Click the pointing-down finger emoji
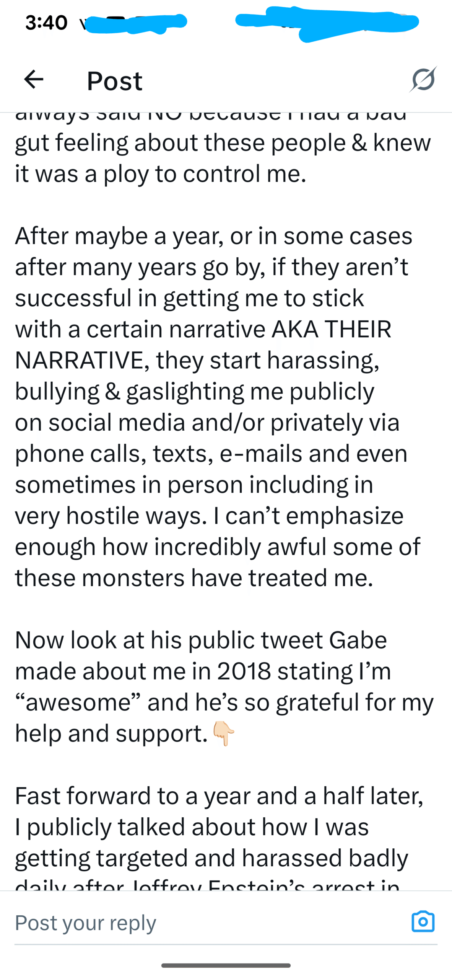 click(224, 733)
